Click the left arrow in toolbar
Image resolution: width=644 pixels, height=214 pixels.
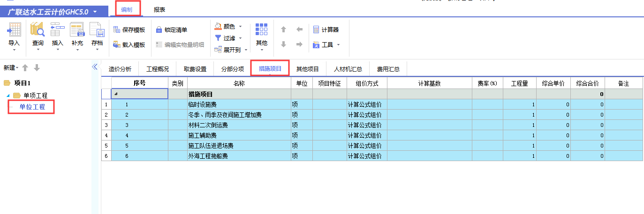coord(299,30)
